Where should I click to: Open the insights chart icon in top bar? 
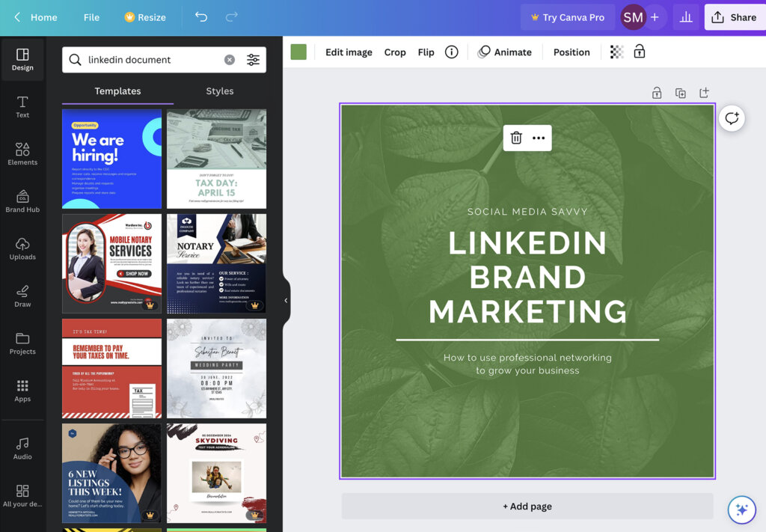coord(686,16)
